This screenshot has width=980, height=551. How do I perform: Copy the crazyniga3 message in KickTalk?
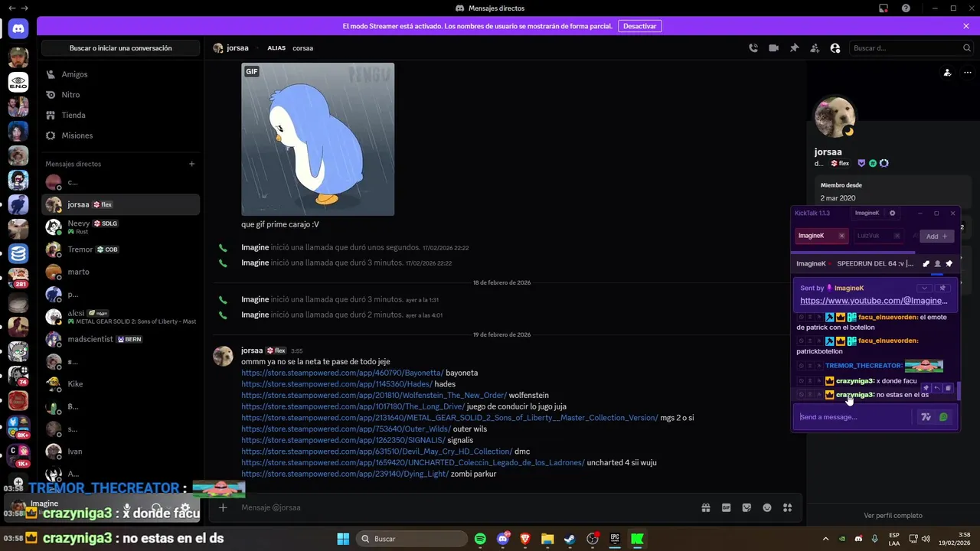point(947,388)
